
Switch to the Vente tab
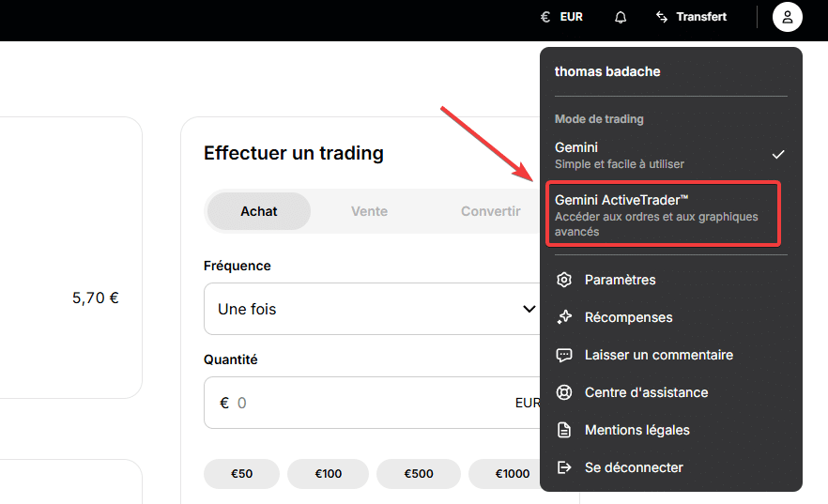point(369,211)
